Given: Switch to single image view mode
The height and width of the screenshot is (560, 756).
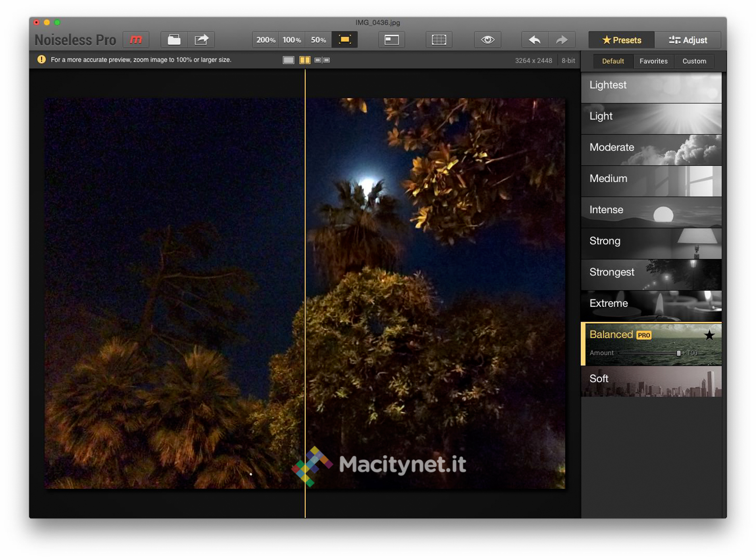Looking at the screenshot, I should pyautogui.click(x=288, y=60).
